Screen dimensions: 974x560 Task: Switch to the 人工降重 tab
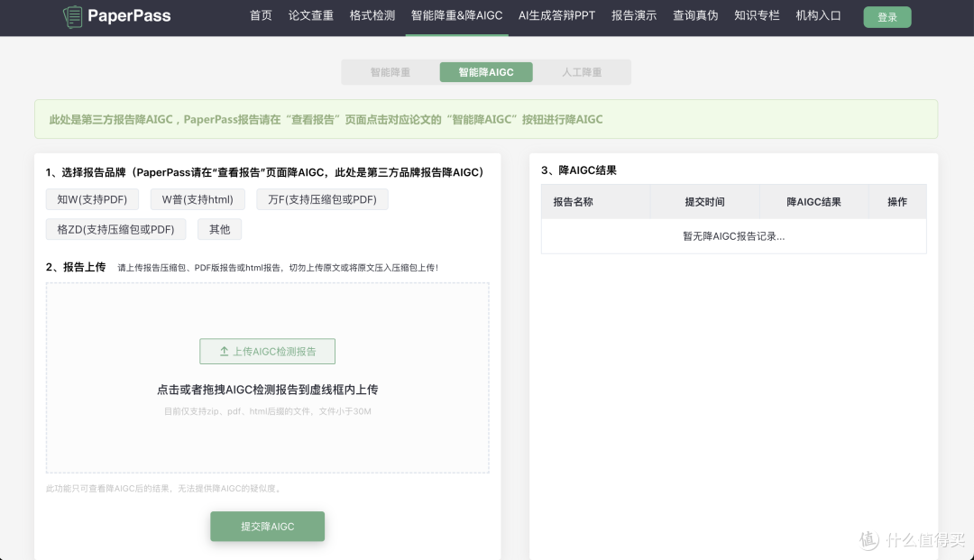[582, 72]
